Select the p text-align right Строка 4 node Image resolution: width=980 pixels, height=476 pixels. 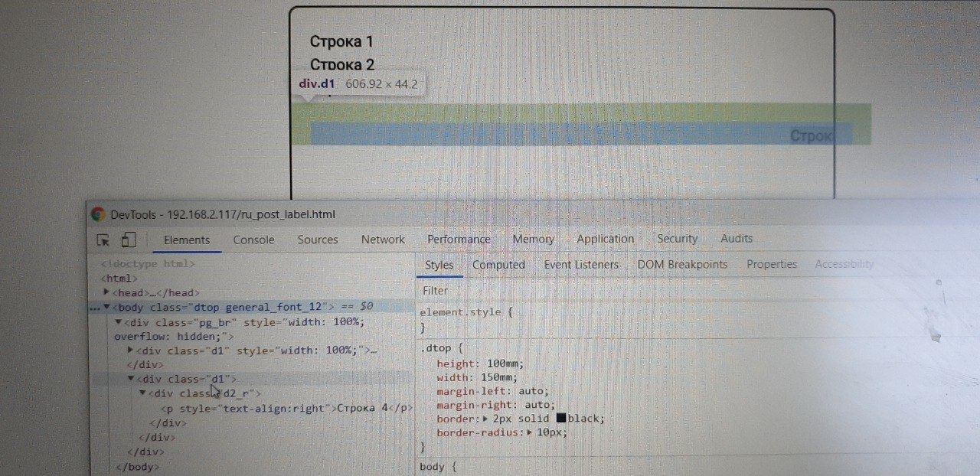pos(288,408)
